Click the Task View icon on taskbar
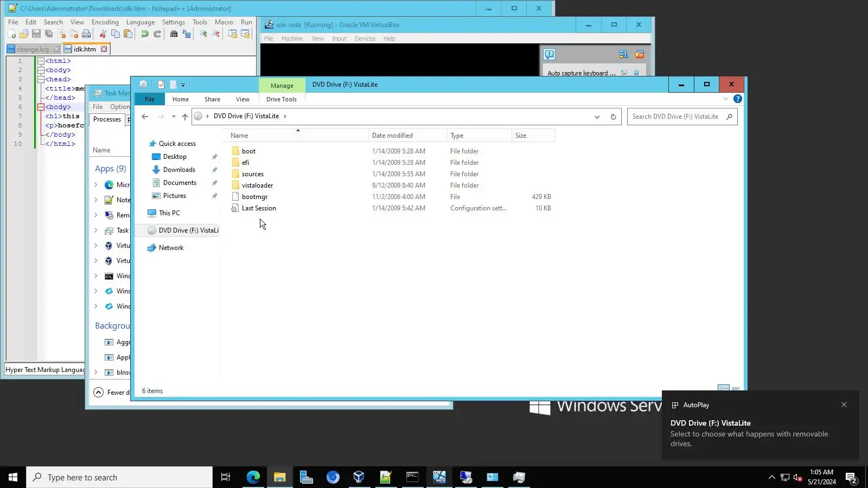868x488 pixels. point(226,477)
